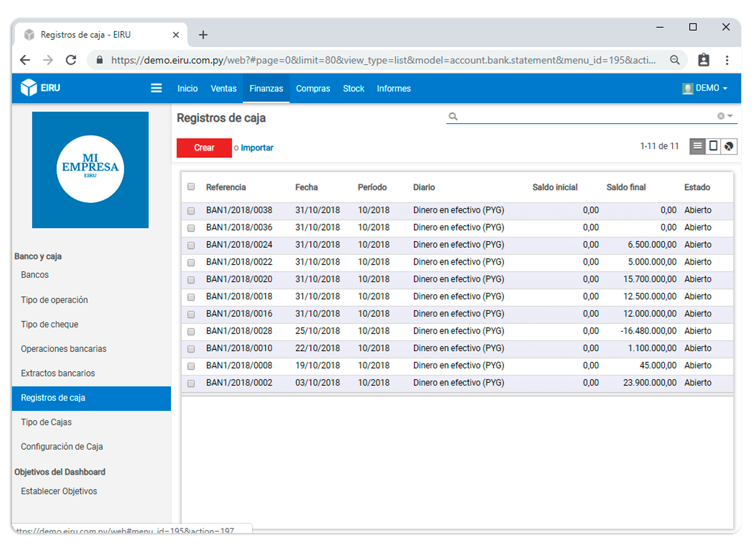Viewport: 756px width, 553px height.
Task: Check the box for BAN1/2018/0022
Action: point(191,263)
